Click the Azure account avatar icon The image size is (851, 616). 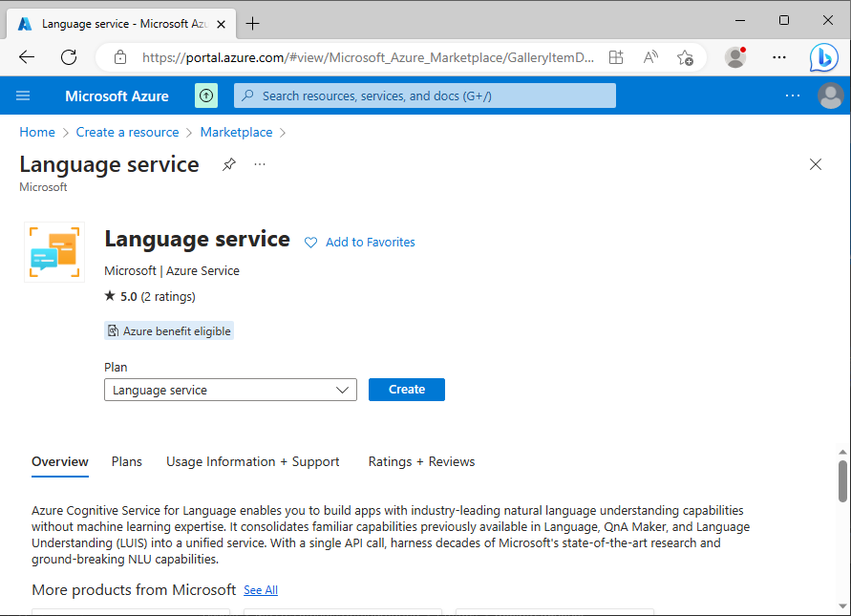pos(830,96)
